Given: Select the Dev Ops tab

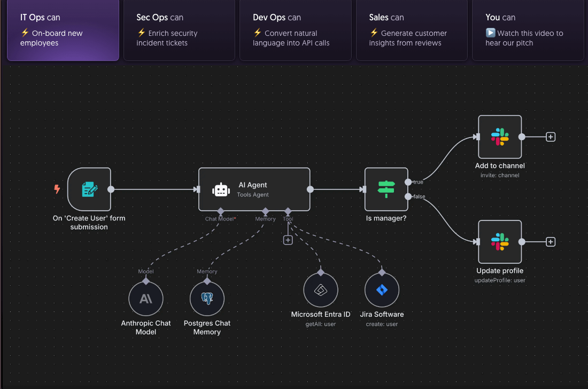Looking at the screenshot, I should (x=295, y=30).
